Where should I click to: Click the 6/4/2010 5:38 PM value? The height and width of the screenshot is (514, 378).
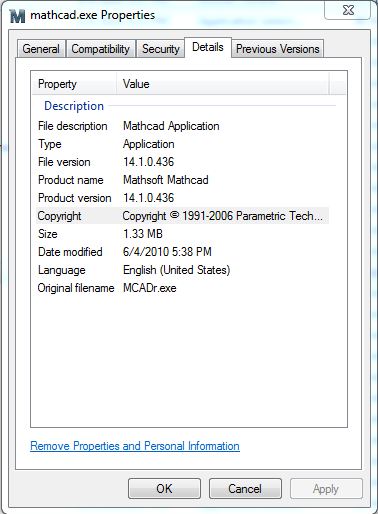(x=167, y=252)
